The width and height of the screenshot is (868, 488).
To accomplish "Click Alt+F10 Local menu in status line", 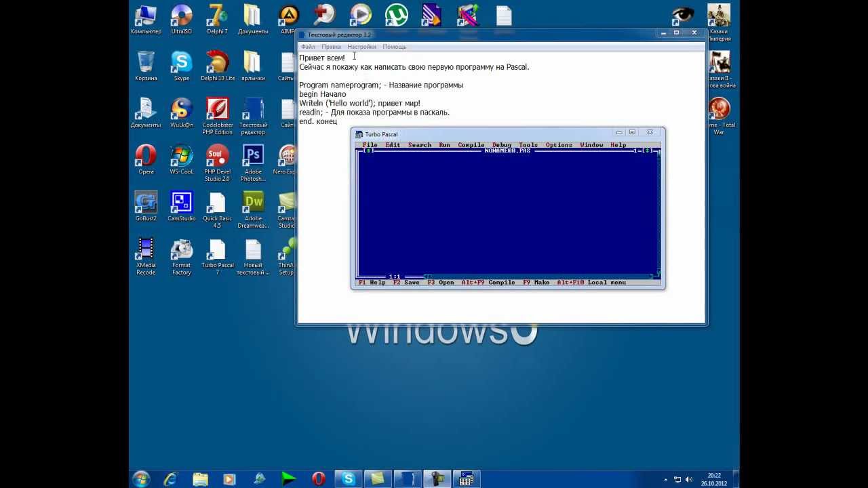I will 591,283.
